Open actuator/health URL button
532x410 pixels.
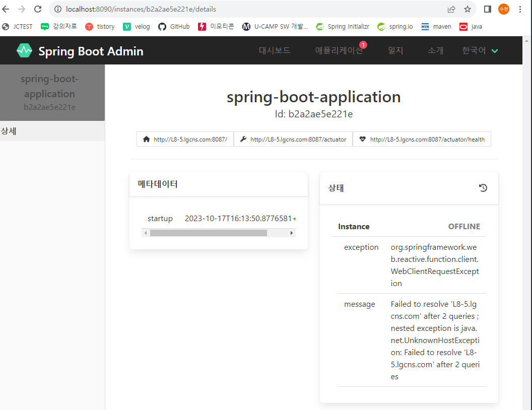(x=422, y=139)
